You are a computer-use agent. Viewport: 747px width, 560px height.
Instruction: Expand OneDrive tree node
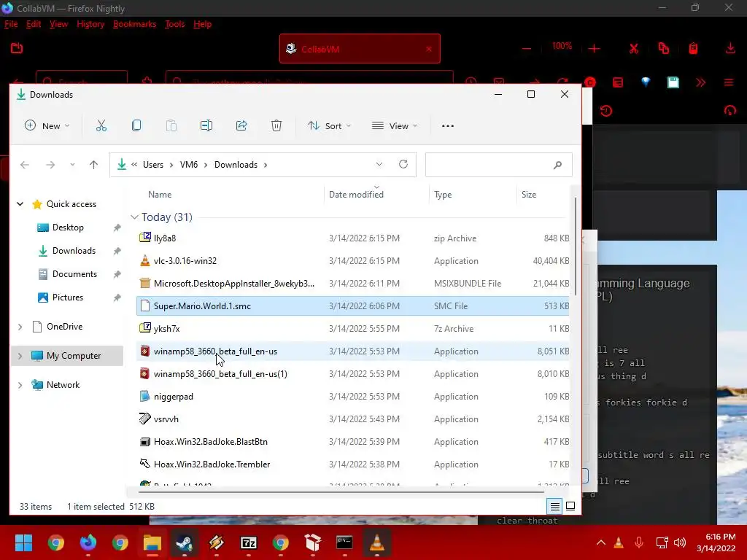pyautogui.click(x=20, y=327)
